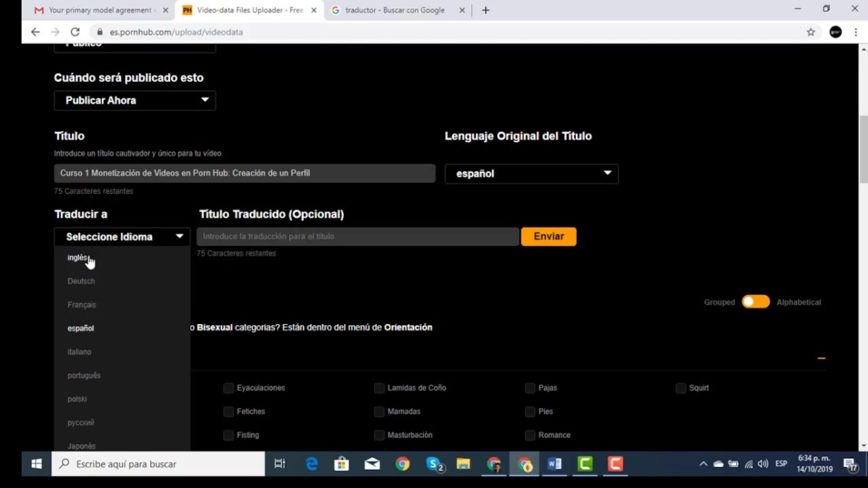Check the Masturbación category checkbox
Image resolution: width=868 pixels, height=488 pixels.
379,435
